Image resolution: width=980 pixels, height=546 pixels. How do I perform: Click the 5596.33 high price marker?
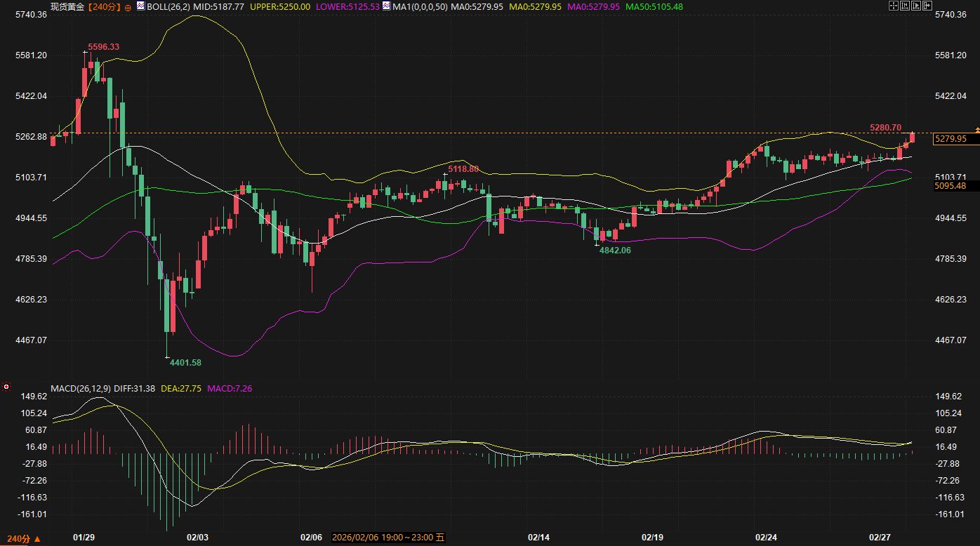click(x=103, y=47)
